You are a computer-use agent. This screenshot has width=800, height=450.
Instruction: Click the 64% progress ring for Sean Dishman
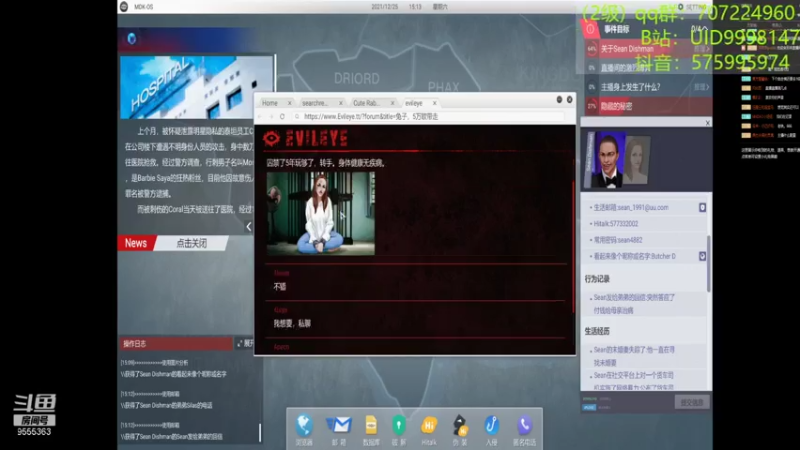coord(592,49)
